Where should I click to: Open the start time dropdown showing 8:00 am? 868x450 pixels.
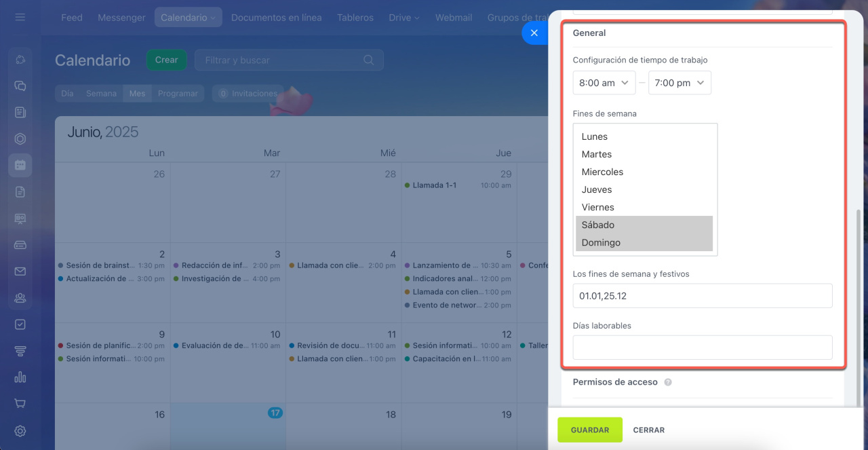point(604,83)
